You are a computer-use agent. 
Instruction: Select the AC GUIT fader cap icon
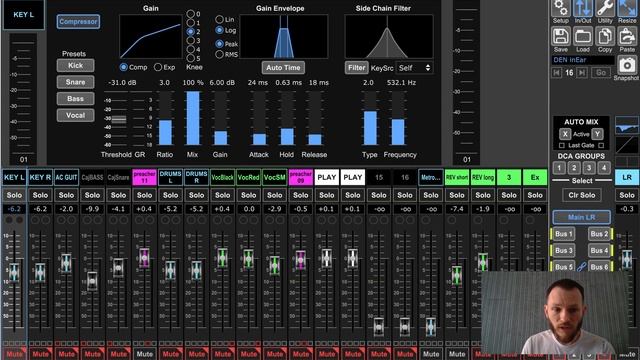(66, 263)
